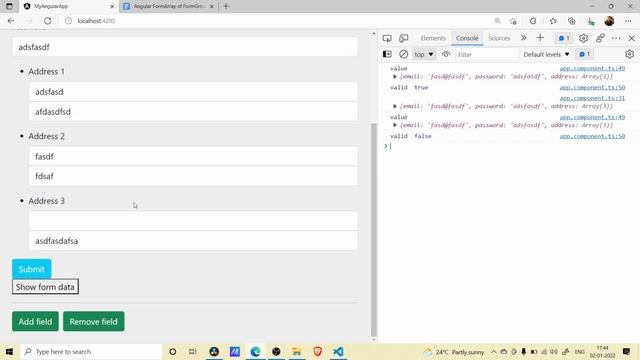Open app.component.ts:50 link beside valid false
Screen dimensions: 640x360
[592, 136]
